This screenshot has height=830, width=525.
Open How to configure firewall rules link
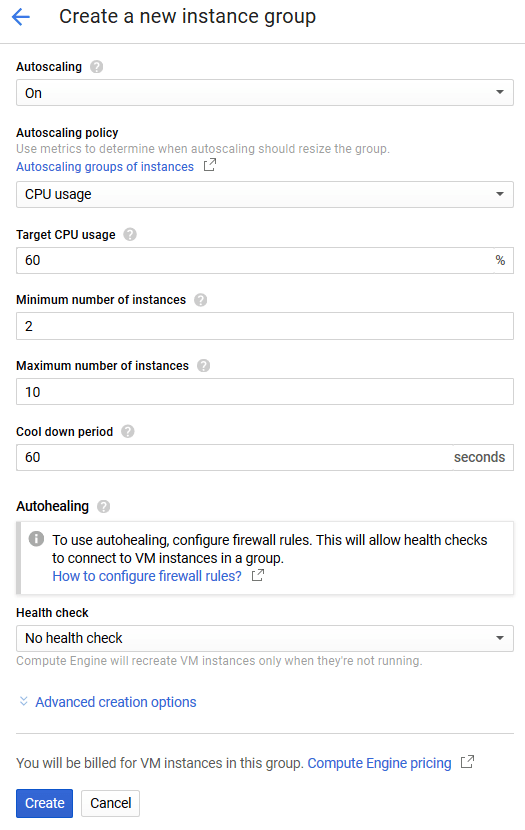click(147, 576)
